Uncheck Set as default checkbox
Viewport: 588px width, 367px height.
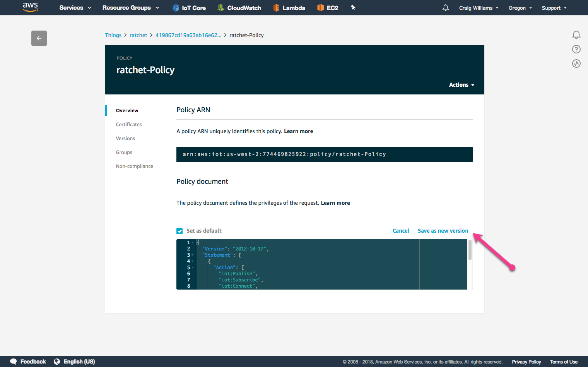179,231
